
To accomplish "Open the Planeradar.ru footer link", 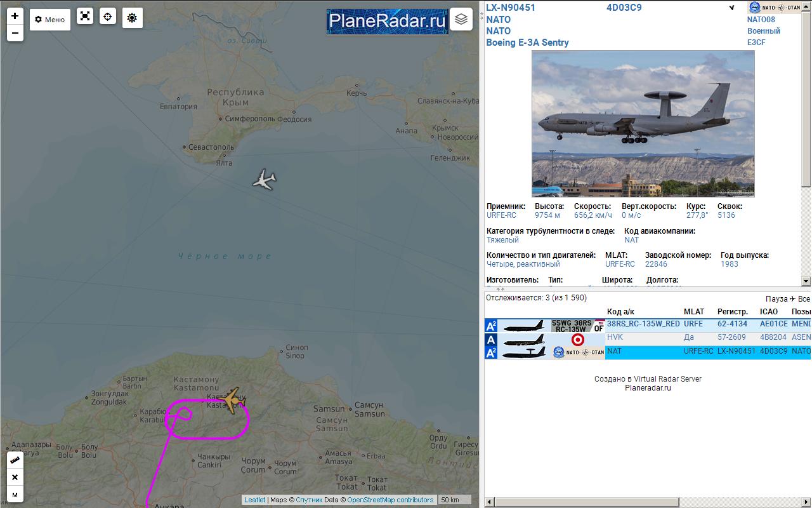I will coord(648,388).
